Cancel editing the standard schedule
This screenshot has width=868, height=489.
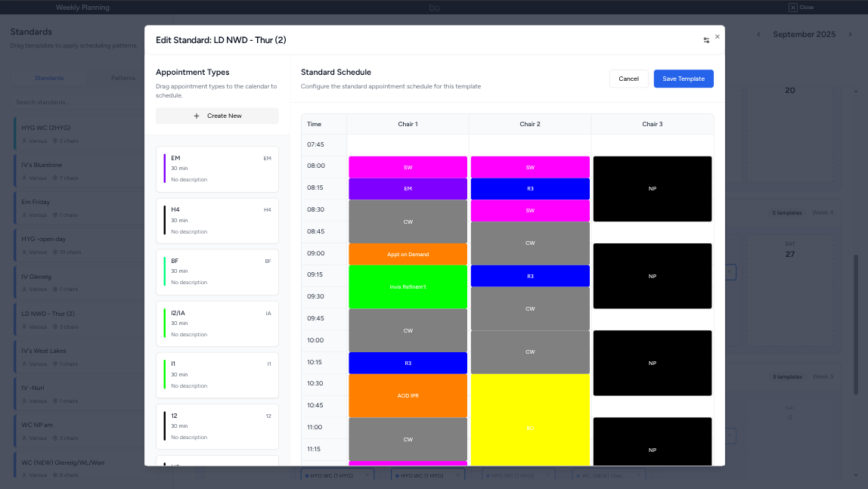(x=628, y=79)
